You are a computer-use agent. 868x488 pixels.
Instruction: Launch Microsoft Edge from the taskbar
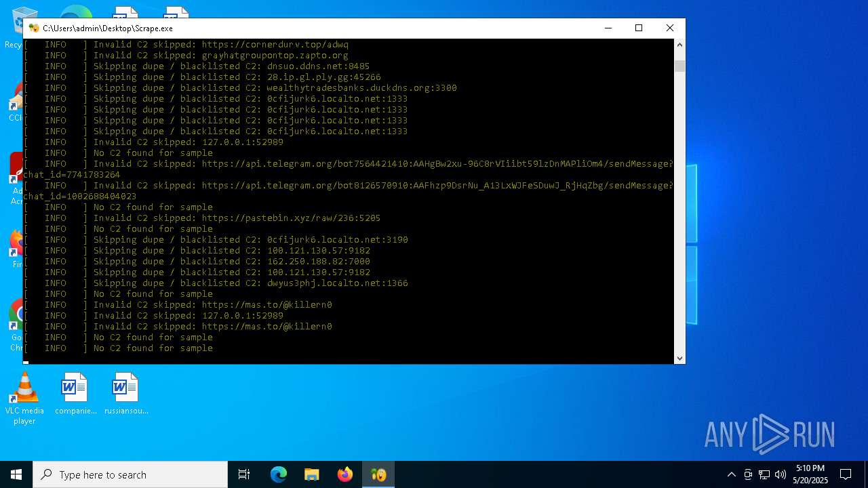pos(279,474)
